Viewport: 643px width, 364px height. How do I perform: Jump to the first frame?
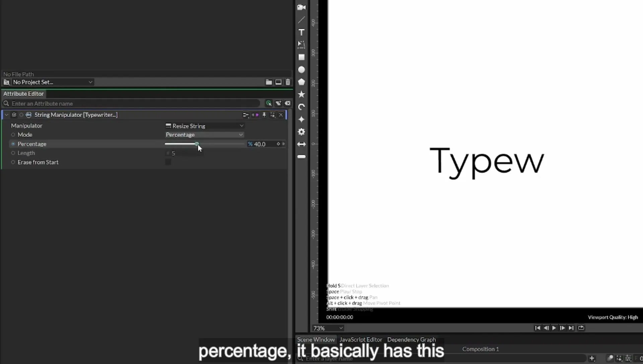(538, 328)
